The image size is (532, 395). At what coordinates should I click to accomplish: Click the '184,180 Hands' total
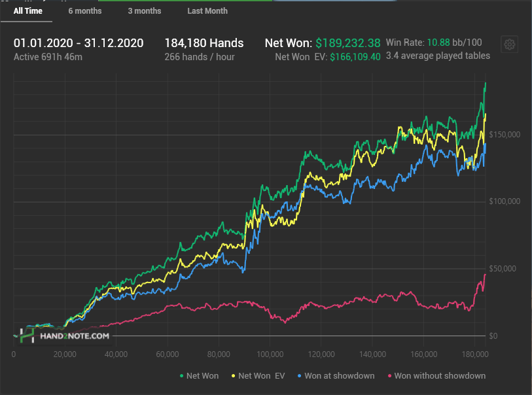click(204, 43)
